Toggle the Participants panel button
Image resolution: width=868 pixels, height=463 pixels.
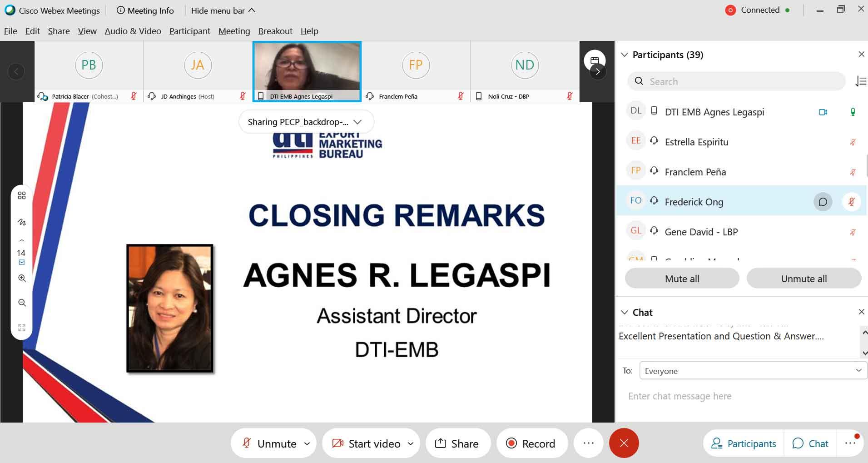click(744, 443)
